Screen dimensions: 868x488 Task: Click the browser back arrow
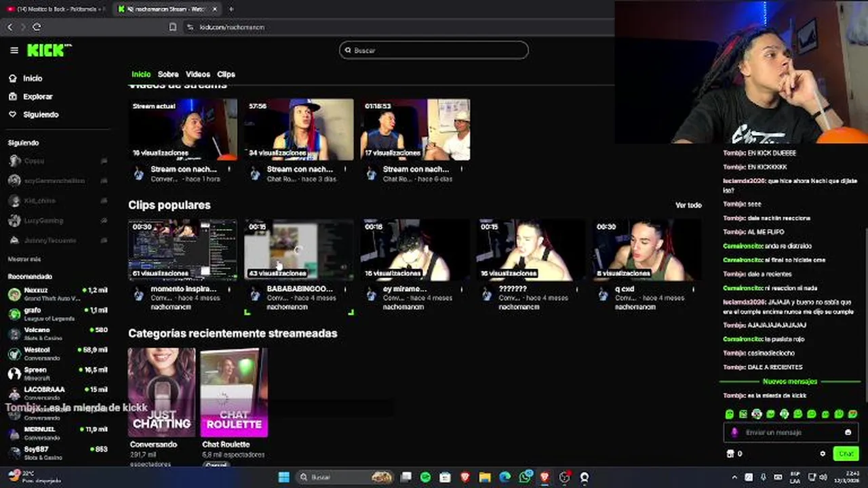pos(9,27)
